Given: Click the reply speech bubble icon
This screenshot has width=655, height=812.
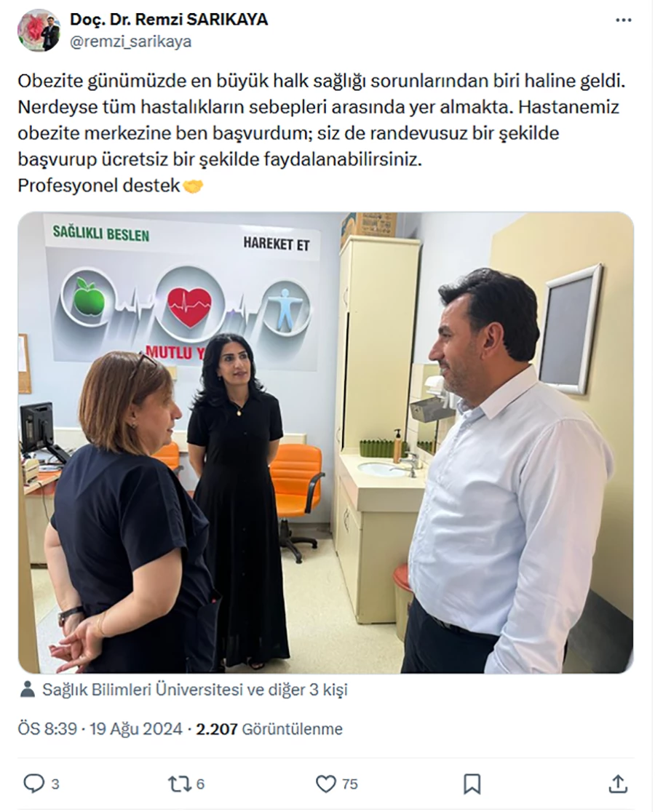Looking at the screenshot, I should pyautogui.click(x=34, y=784).
